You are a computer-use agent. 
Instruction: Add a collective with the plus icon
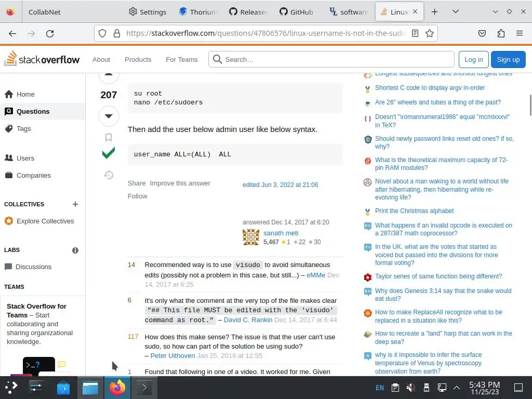(x=75, y=204)
